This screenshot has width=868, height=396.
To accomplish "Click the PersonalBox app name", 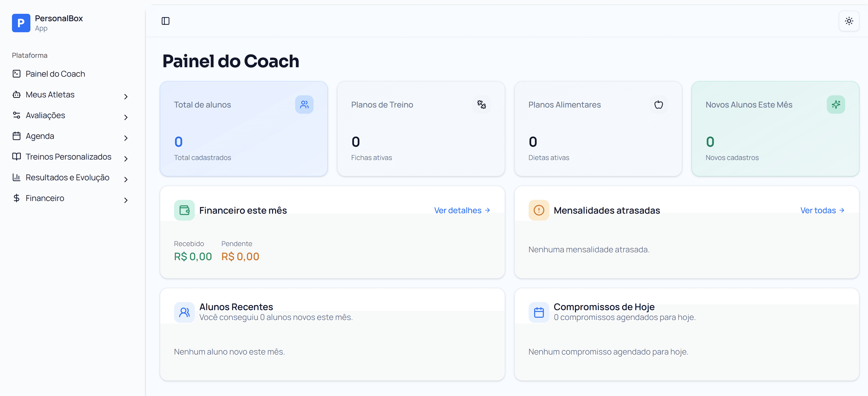I will point(59,18).
